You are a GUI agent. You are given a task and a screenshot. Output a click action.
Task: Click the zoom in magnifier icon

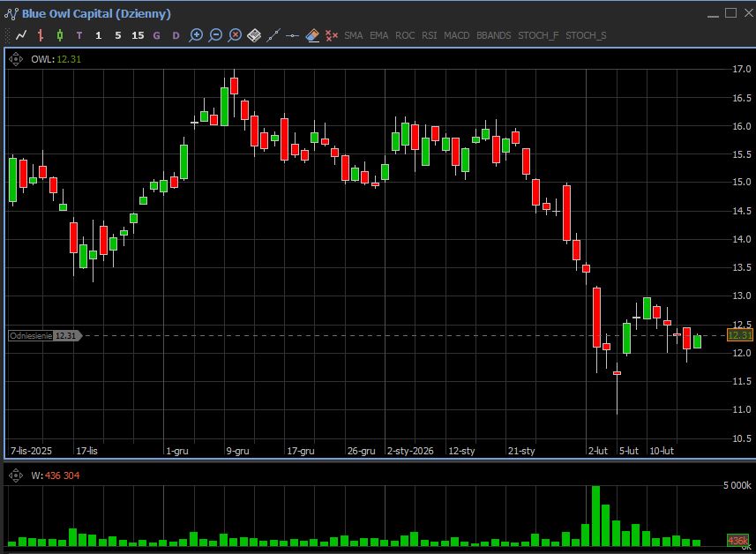196,35
